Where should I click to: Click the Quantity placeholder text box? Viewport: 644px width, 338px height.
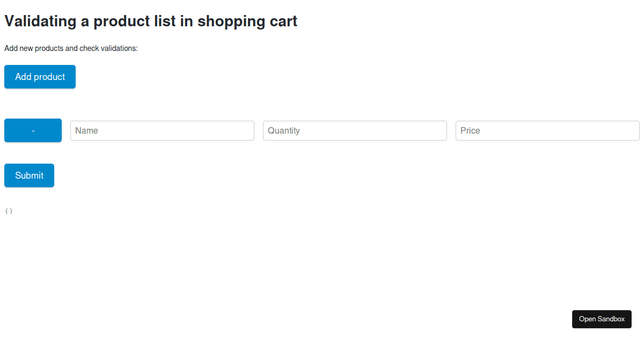click(354, 130)
